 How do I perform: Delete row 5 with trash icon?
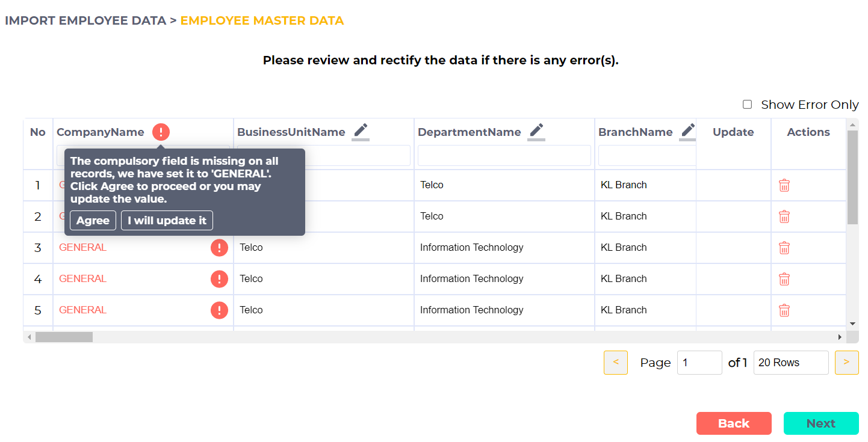784,310
